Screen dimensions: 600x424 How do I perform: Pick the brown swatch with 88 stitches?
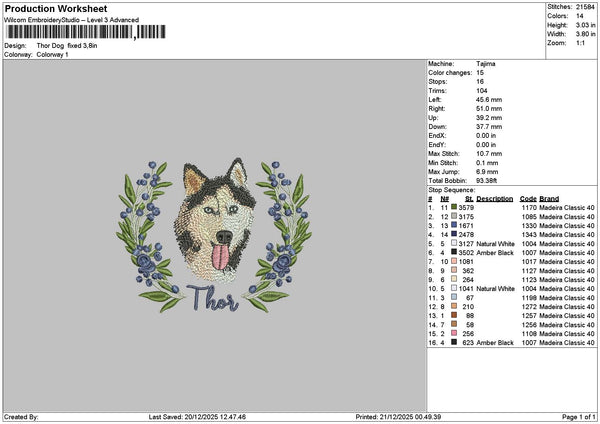[x=454, y=315]
